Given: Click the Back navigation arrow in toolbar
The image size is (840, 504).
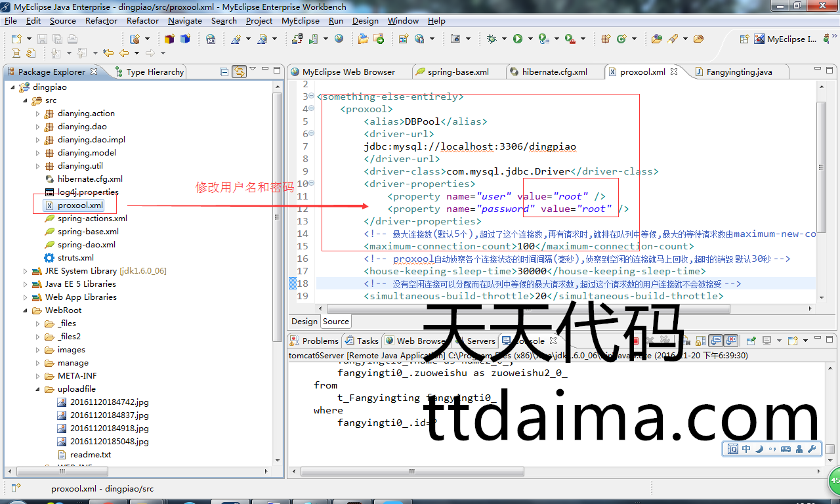Looking at the screenshot, I should tap(123, 53).
